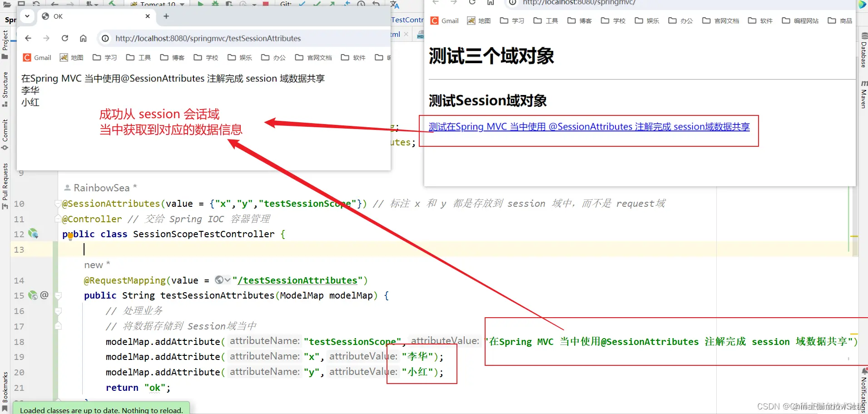The image size is (868, 414).
Task: Open 官网文档 folder in right browser bookmarks
Action: (721, 21)
